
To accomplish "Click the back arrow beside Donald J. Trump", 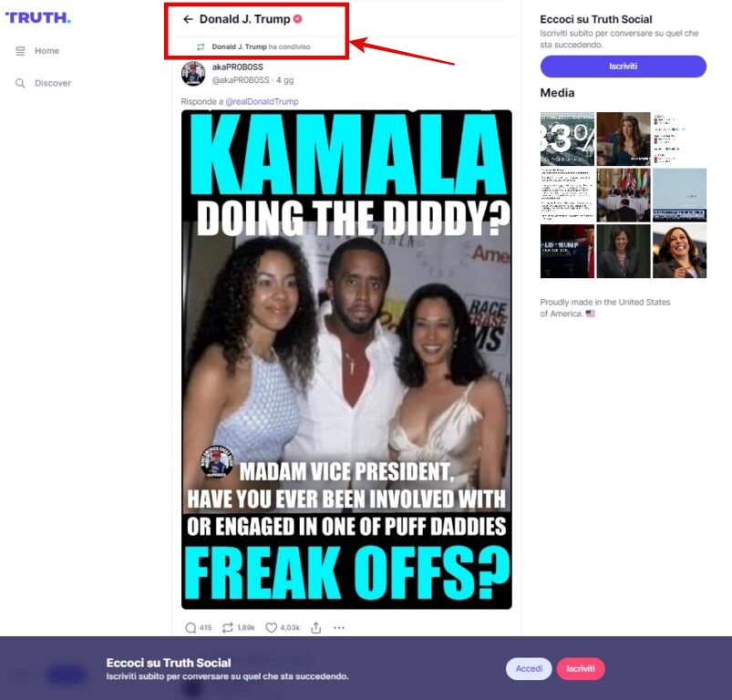I will (188, 19).
